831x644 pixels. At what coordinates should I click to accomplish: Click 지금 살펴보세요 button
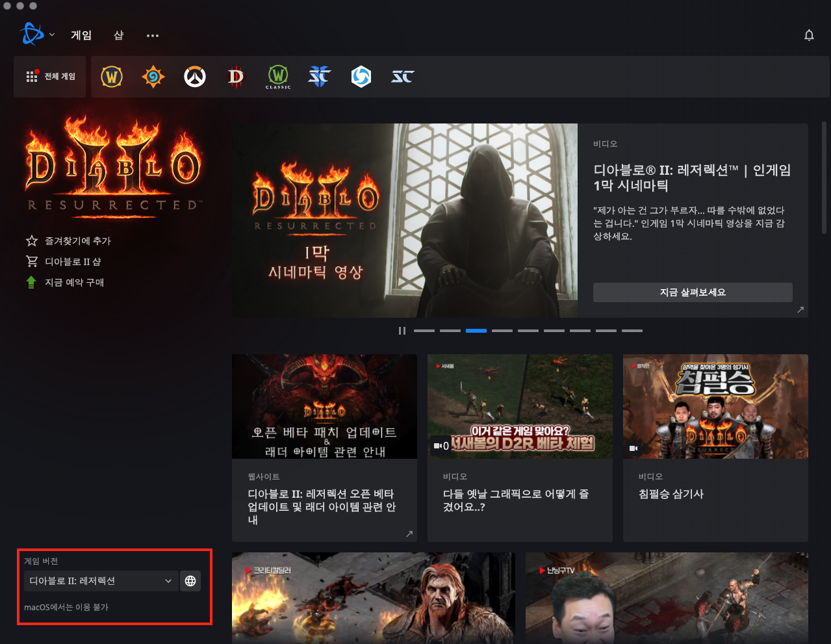click(693, 292)
